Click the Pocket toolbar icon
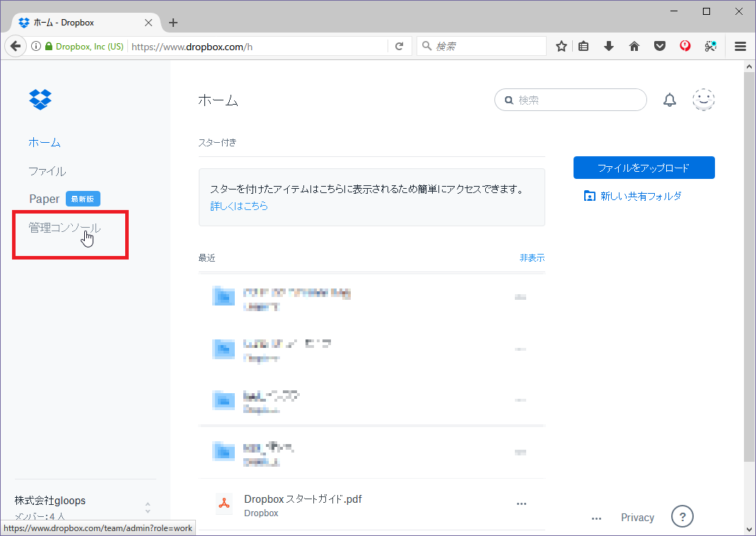Image resolution: width=756 pixels, height=536 pixels. pos(660,46)
